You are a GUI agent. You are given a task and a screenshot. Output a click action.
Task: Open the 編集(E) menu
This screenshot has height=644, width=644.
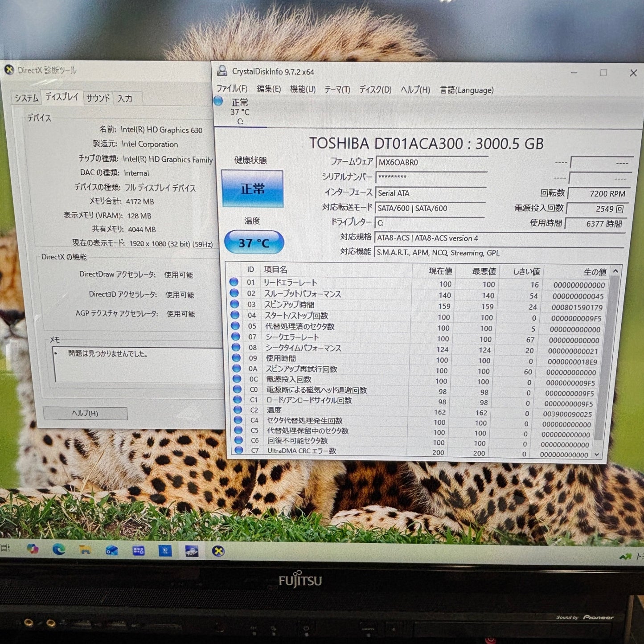click(269, 89)
